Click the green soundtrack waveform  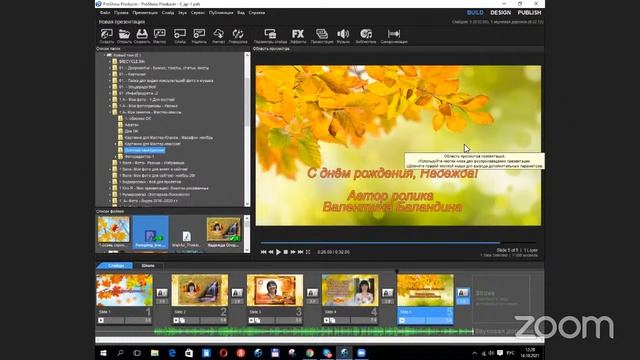tap(313, 331)
